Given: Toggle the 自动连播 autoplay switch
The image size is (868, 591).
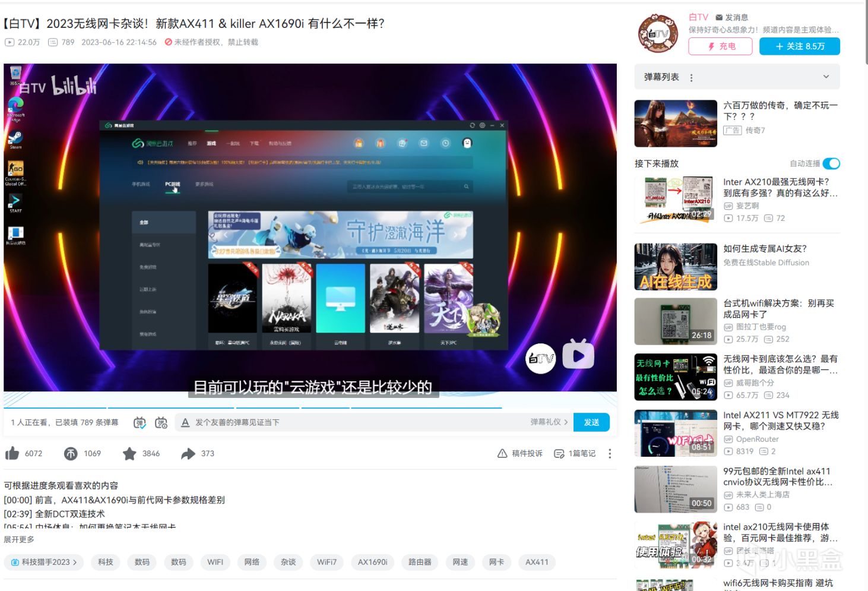Looking at the screenshot, I should click(831, 163).
